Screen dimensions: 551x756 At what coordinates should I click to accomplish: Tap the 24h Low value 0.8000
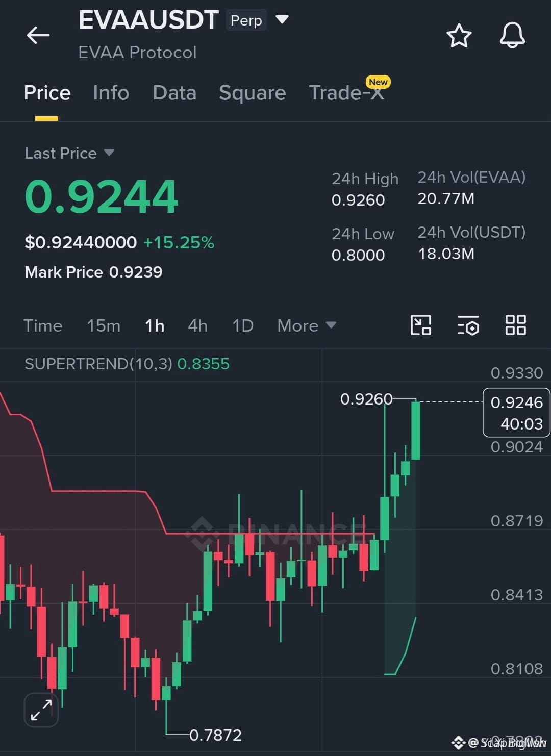coord(358,255)
